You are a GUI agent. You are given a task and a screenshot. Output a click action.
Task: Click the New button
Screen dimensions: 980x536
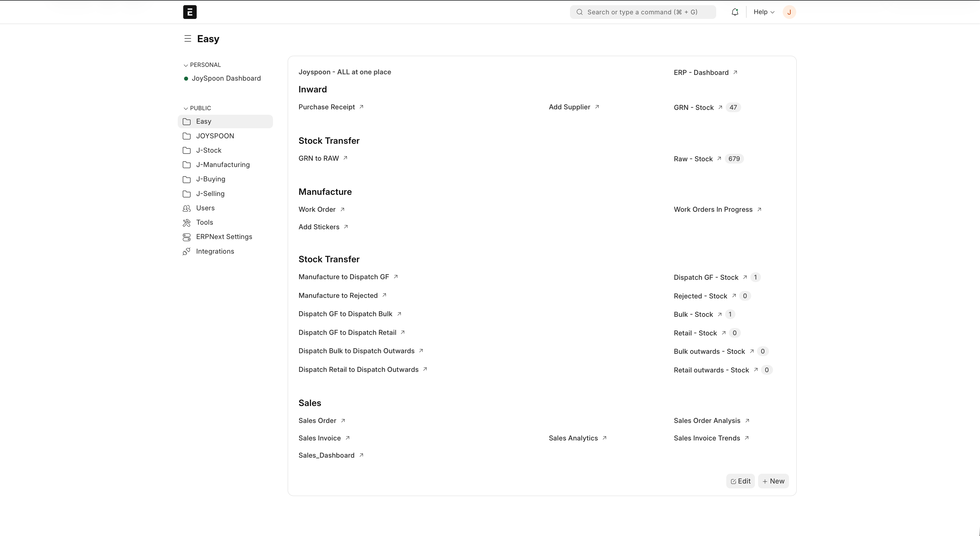pyautogui.click(x=774, y=481)
